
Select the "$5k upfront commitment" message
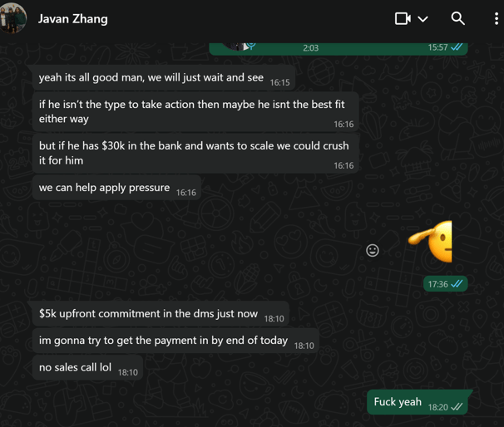161,314
